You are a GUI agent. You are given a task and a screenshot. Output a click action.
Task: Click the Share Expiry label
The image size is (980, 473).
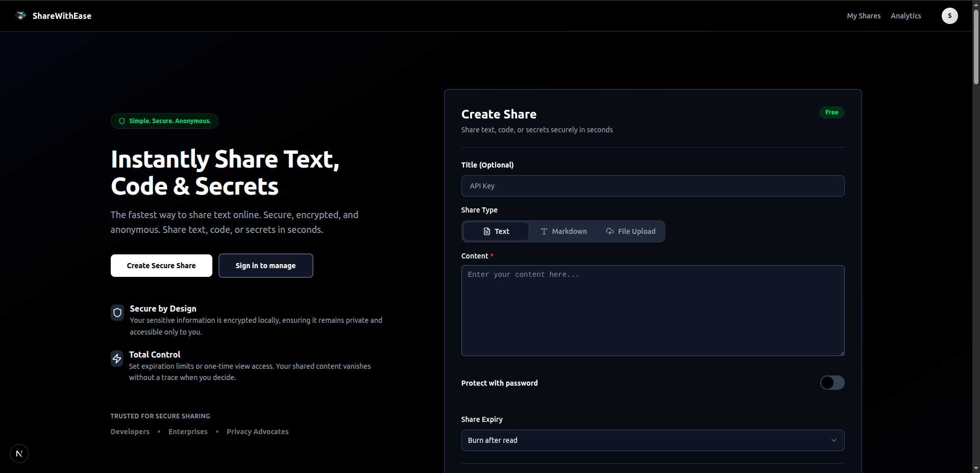tap(482, 419)
